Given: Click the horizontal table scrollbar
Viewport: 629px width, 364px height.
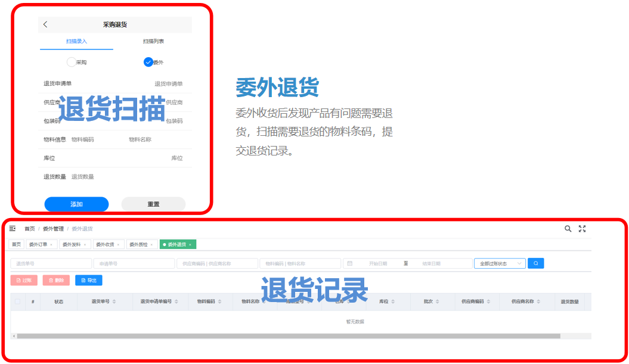Looking at the screenshot, I should 286,336.
